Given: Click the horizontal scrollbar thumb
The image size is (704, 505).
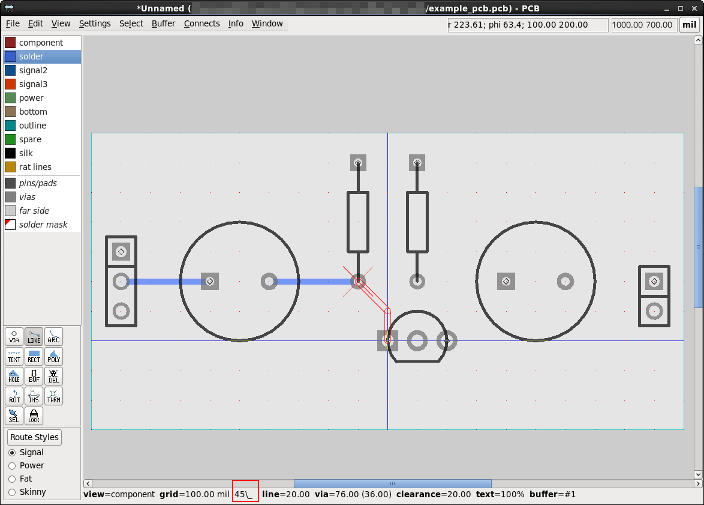Looking at the screenshot, I should (x=392, y=483).
